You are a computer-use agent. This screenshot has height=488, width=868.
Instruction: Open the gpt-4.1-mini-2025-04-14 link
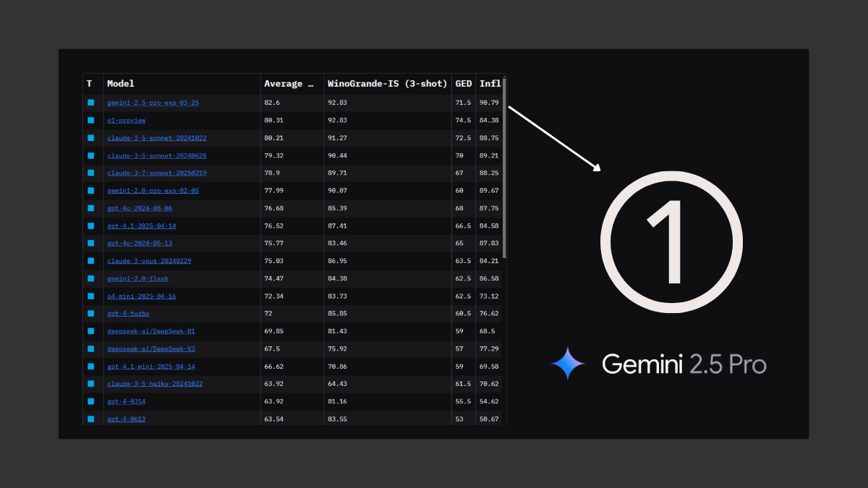[151, 367]
